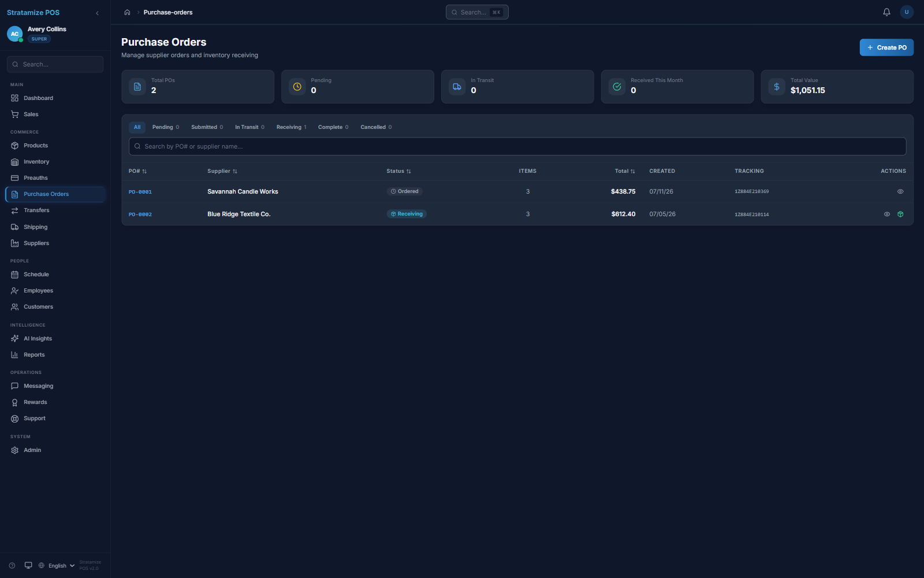This screenshot has height=578, width=924.
Task: Open Products page
Action: pyautogui.click(x=55, y=146)
